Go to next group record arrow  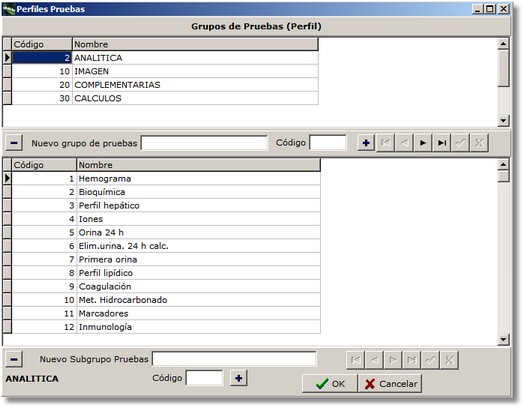423,143
